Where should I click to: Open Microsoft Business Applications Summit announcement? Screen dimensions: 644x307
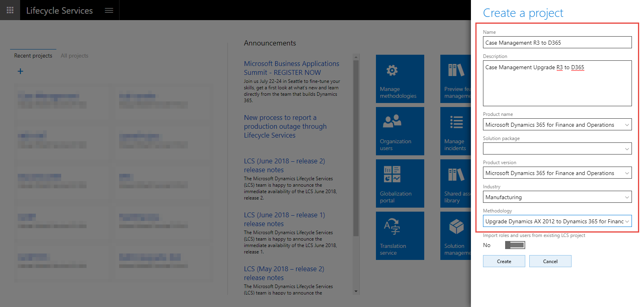tap(291, 68)
